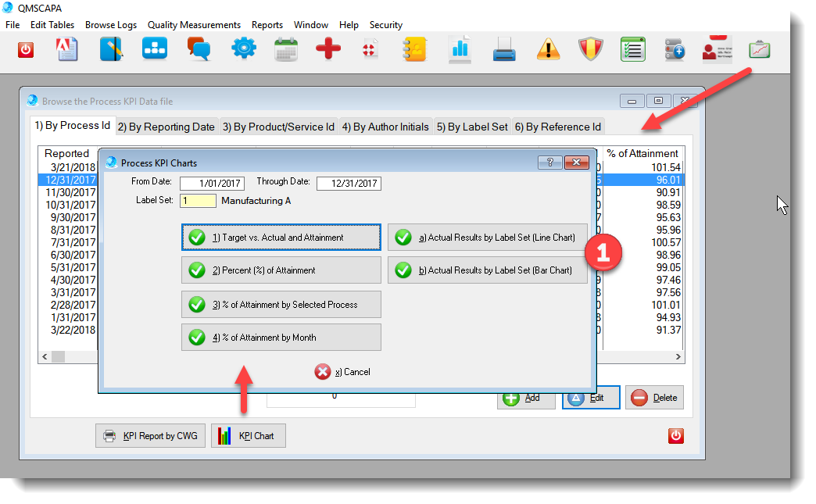Click the yellow warning triangle toolbar icon
Screen dimensions: 816x504
click(x=549, y=50)
